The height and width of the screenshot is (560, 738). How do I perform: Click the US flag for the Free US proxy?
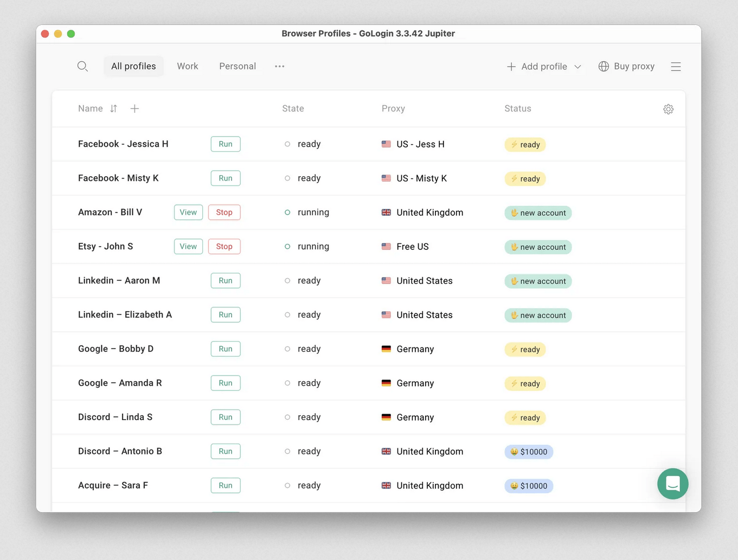(386, 247)
